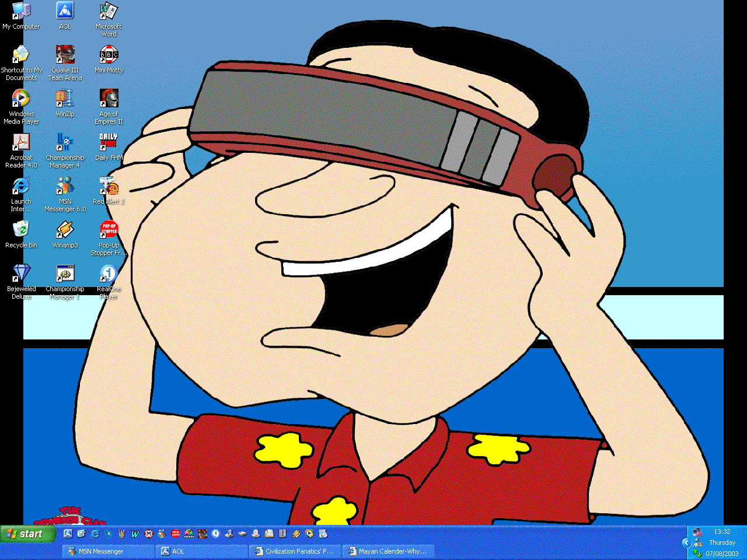
Task: Open the My Computer desktop icon
Action: [21, 15]
